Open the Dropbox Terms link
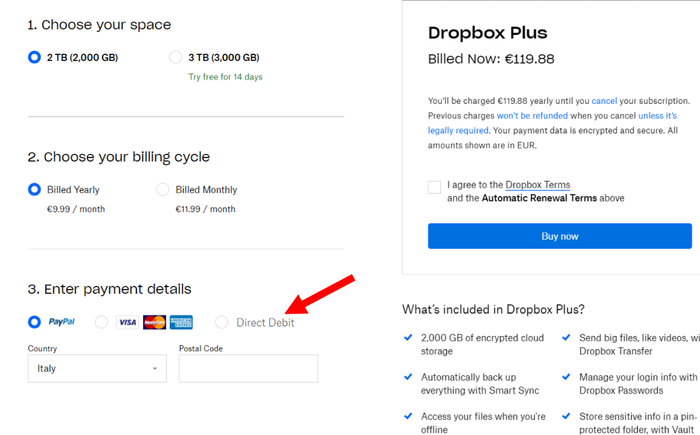 click(537, 185)
